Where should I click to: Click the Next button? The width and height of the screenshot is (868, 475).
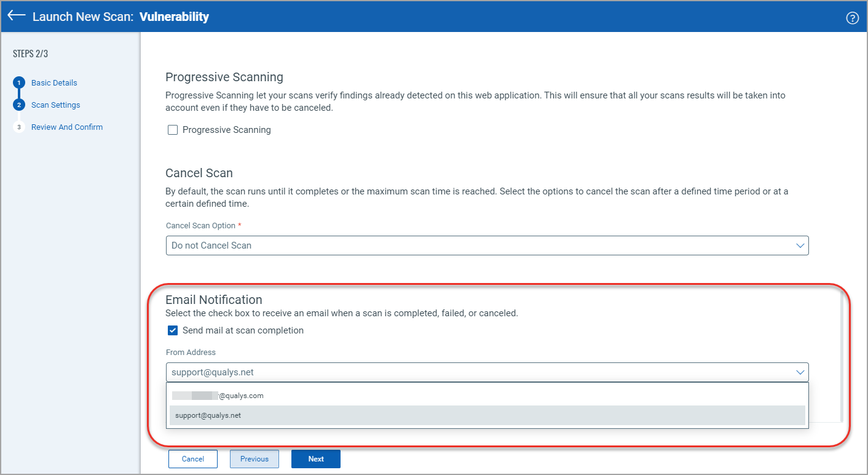[315, 458]
